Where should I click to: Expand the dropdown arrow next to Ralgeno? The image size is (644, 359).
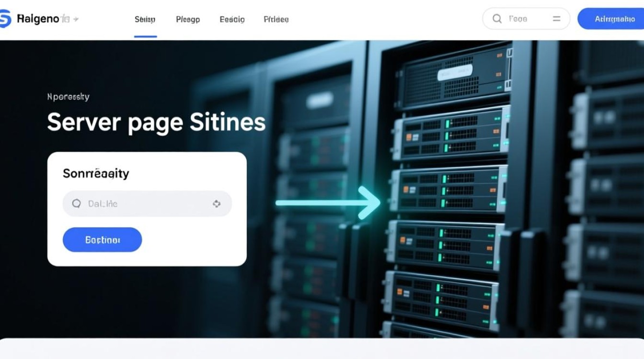(x=76, y=19)
